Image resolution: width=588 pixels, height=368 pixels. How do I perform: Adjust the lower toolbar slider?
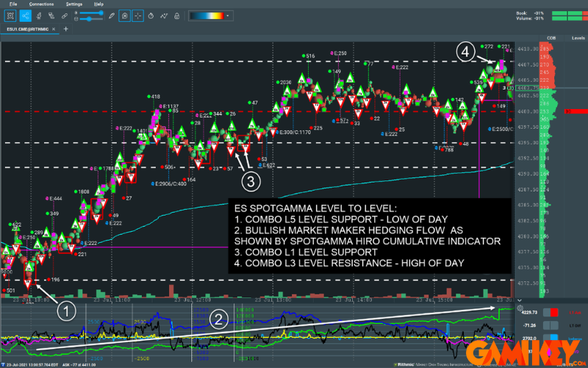[x=92, y=19]
